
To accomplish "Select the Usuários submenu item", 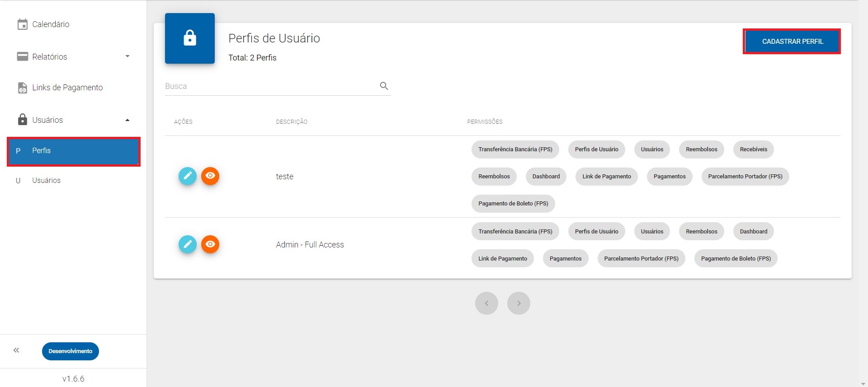I will [x=73, y=181].
